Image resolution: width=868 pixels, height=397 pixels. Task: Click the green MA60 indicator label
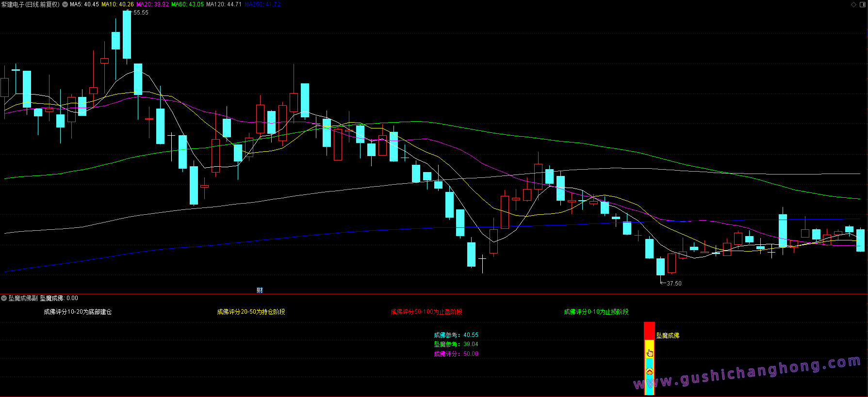(x=187, y=4)
